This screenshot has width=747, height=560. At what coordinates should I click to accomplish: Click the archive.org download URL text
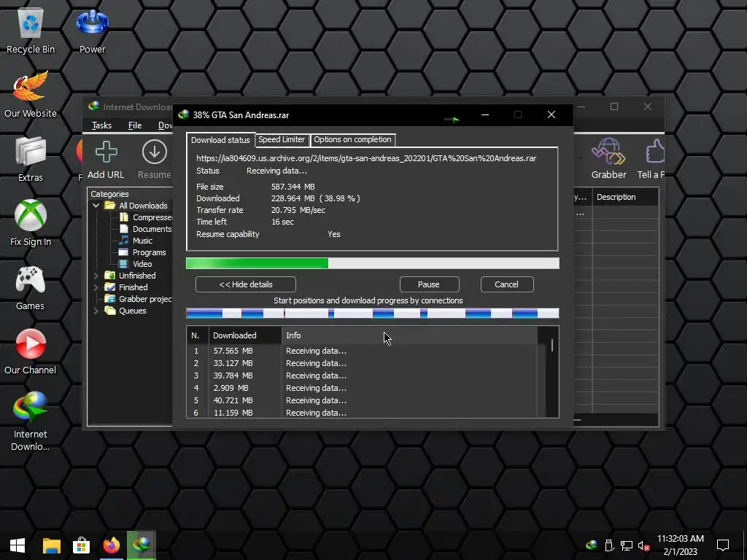point(366,158)
